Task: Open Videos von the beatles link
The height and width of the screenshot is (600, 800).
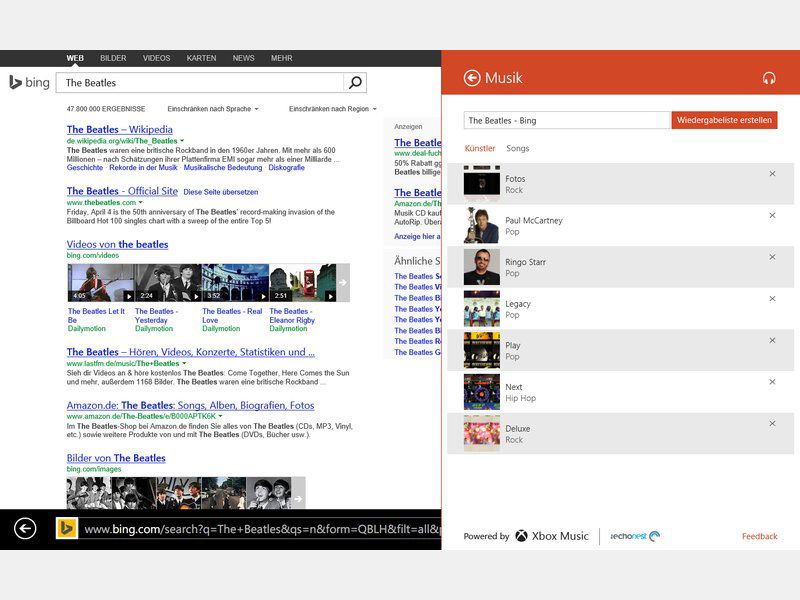Action: pyautogui.click(x=117, y=244)
